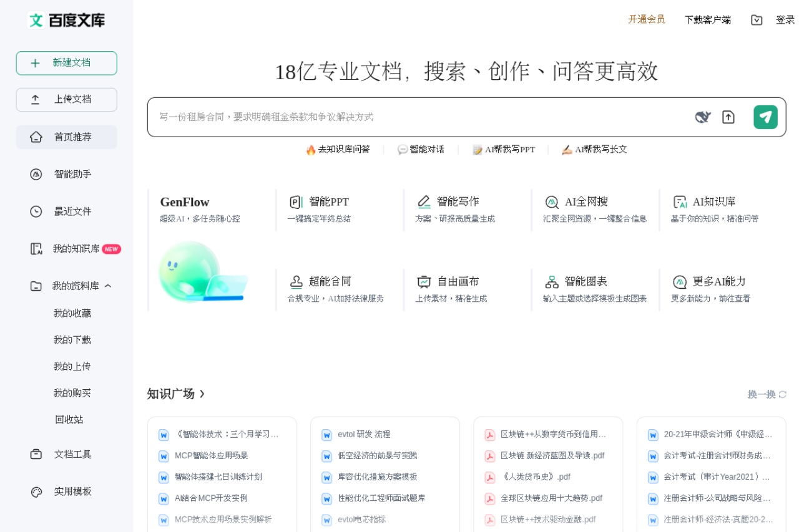Click the AI帮我写长文 shortcut
This screenshot has height=532, width=799.
point(594,150)
